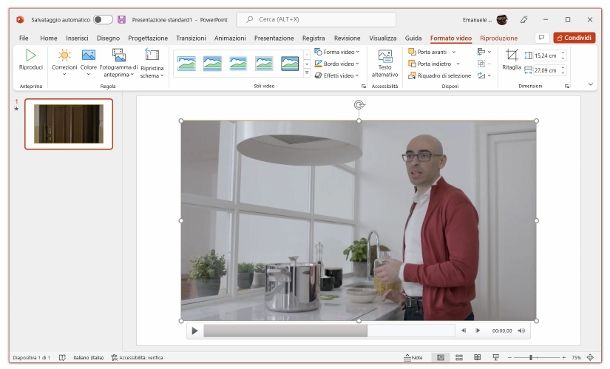The image size is (610, 369).
Task: Open the comments icon near Condividi
Action: pos(541,38)
